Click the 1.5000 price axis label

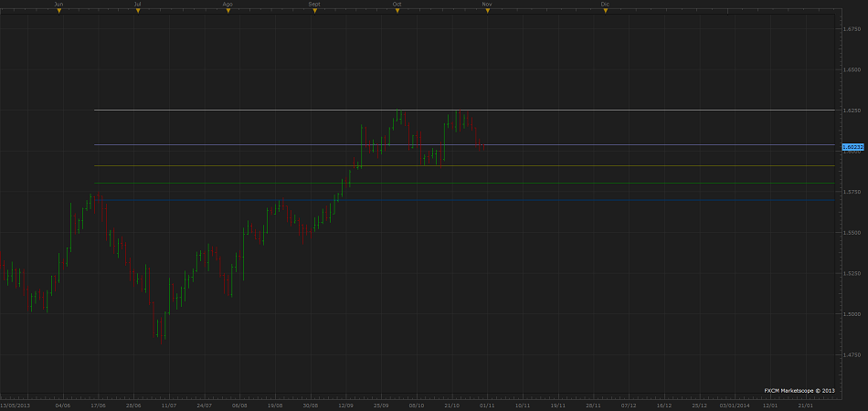point(852,314)
